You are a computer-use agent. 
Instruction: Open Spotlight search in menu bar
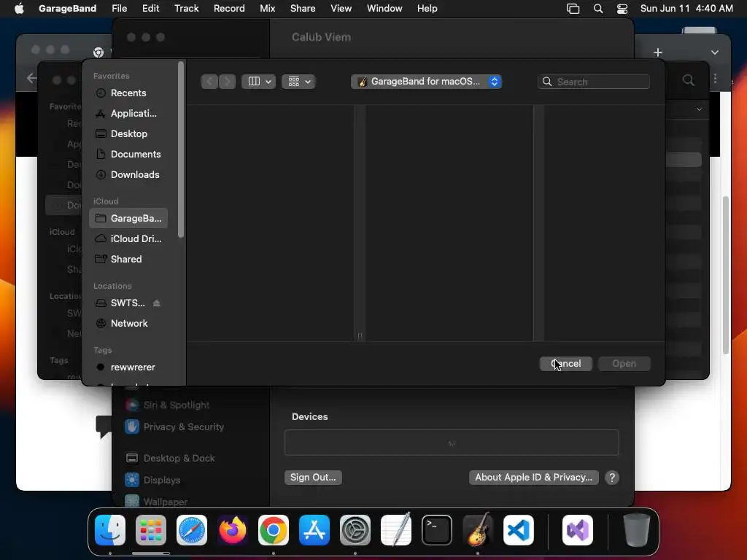click(x=598, y=9)
